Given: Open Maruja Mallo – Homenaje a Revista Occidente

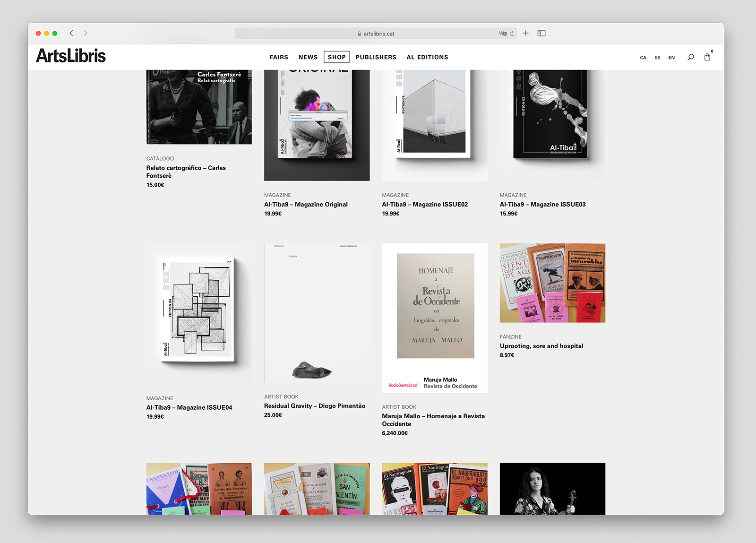Looking at the screenshot, I should tap(433, 420).
